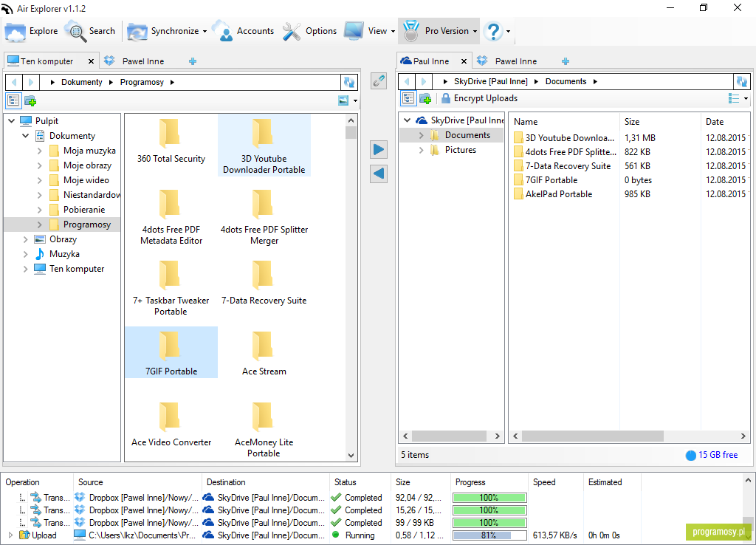Select the 3D Youtube Downloader Portable folder
The height and width of the screenshot is (545, 756).
point(264,145)
